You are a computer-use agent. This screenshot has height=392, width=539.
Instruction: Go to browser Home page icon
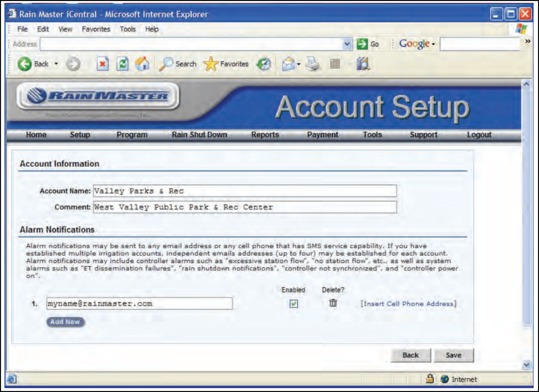click(x=142, y=64)
